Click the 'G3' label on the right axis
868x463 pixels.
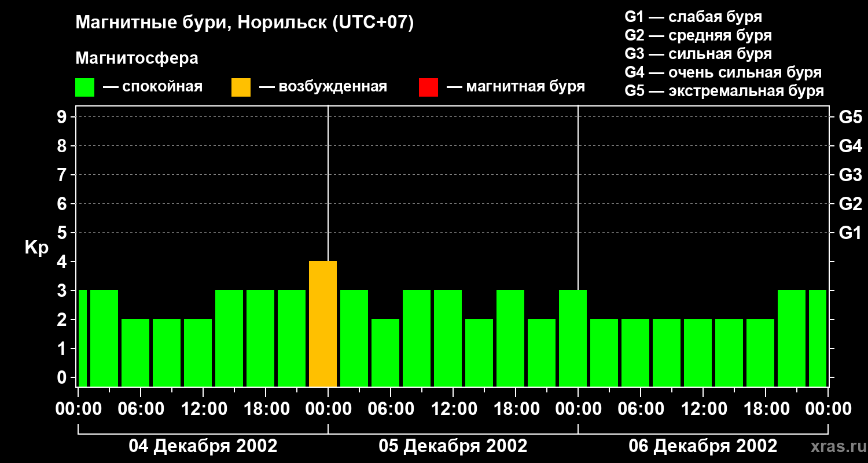pyautogui.click(x=851, y=175)
